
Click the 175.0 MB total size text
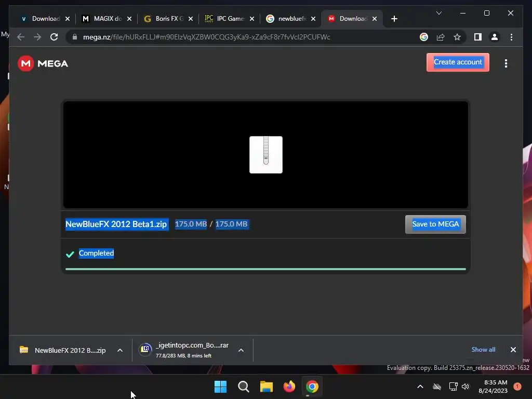(232, 224)
